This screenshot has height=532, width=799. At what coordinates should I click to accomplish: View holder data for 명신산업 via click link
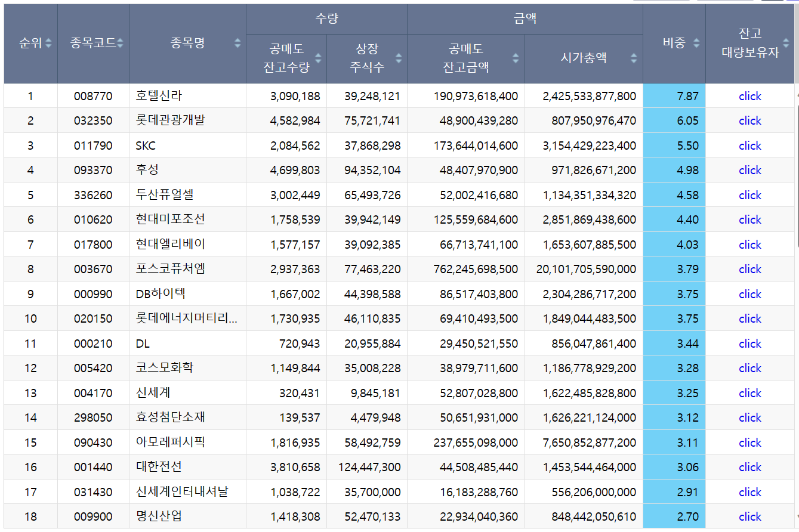(x=750, y=516)
